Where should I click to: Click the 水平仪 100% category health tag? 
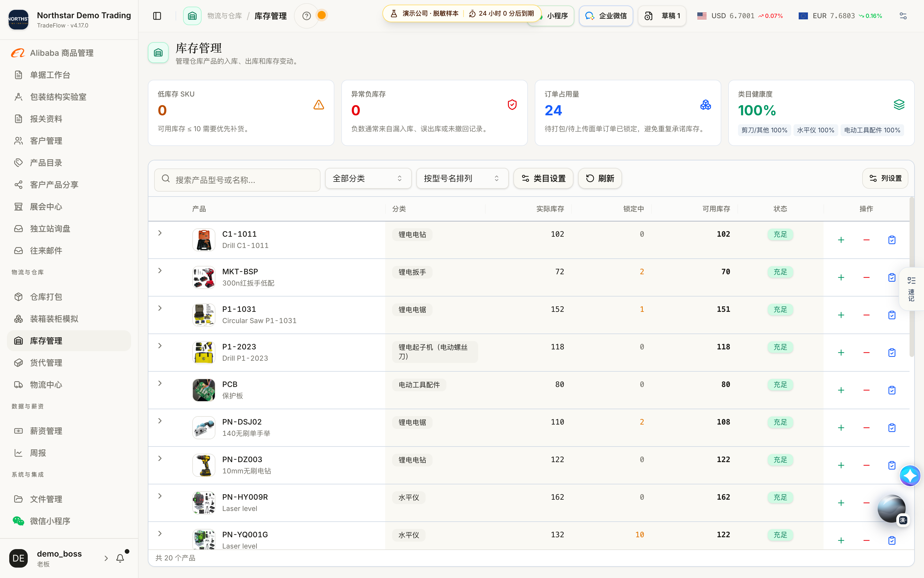(x=815, y=130)
